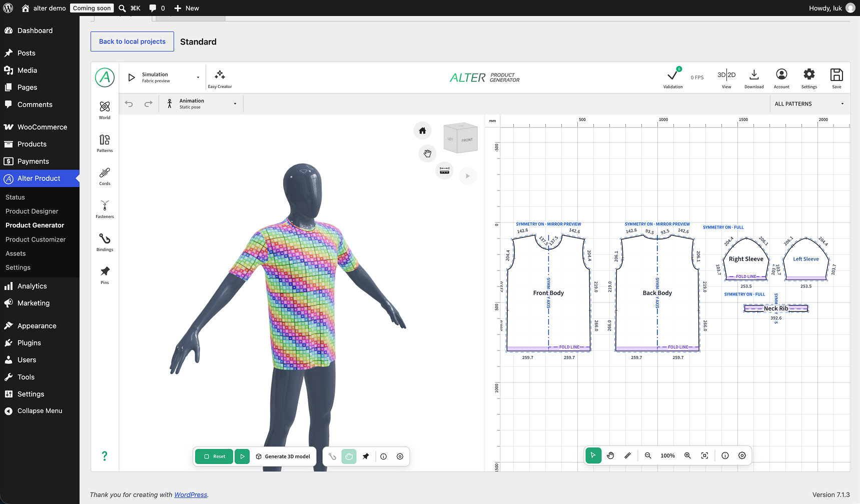Open Product Designer submenu item
This screenshot has width=860, height=504.
click(32, 211)
